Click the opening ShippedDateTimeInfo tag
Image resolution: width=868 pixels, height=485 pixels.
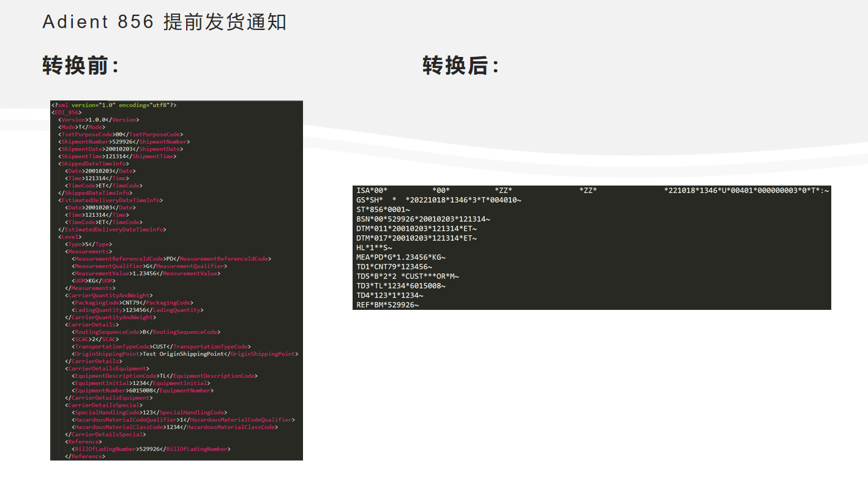click(x=94, y=164)
